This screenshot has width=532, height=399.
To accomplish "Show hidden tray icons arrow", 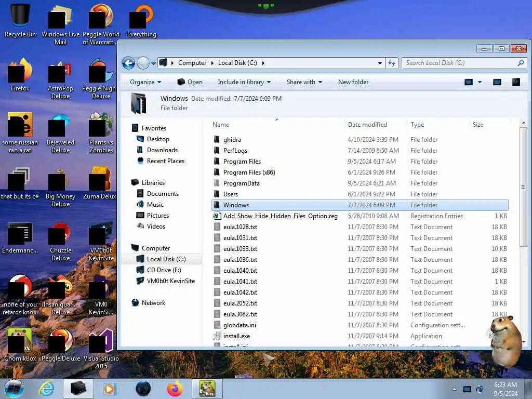I will (x=454, y=389).
